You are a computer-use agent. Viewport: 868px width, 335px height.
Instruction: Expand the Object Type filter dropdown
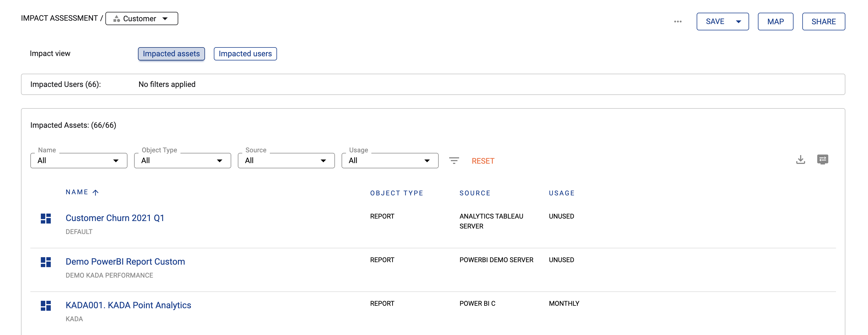[x=182, y=161]
